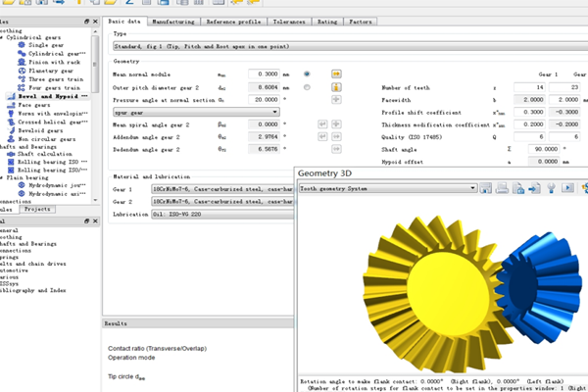The image size is (588, 392).
Task: Click Gear 1 Number of teeth field
Action: pyautogui.click(x=529, y=87)
